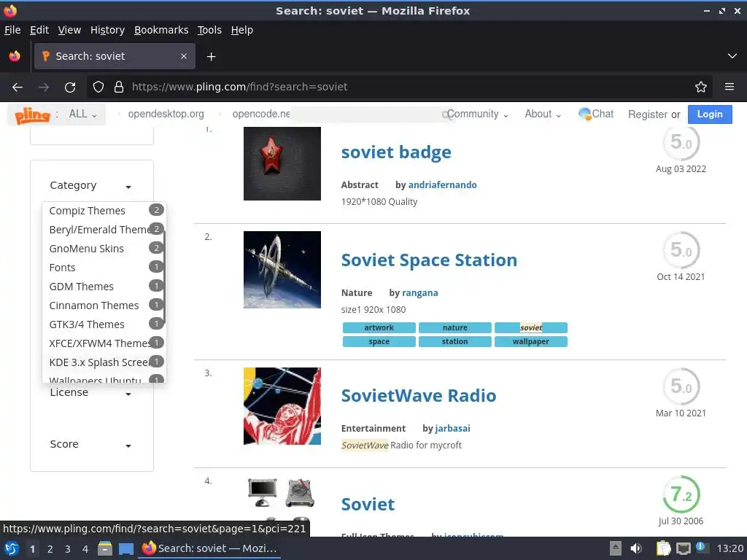This screenshot has height=560, width=747.
Task: Open the Help menu
Action: pos(242,30)
